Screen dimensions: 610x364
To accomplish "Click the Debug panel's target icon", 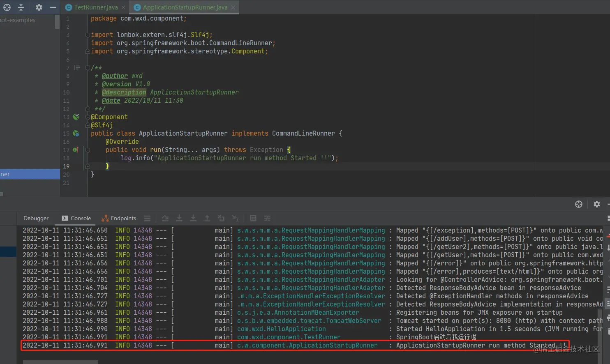I will click(579, 204).
